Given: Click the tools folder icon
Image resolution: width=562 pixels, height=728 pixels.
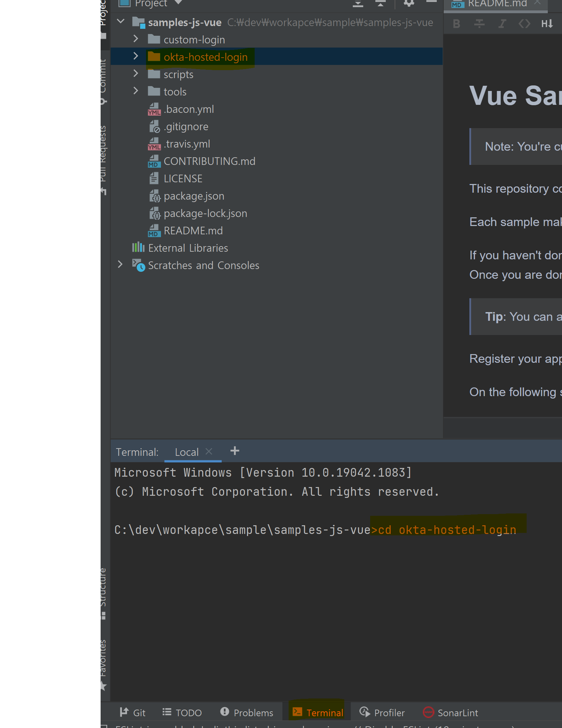Looking at the screenshot, I should pyautogui.click(x=154, y=91).
